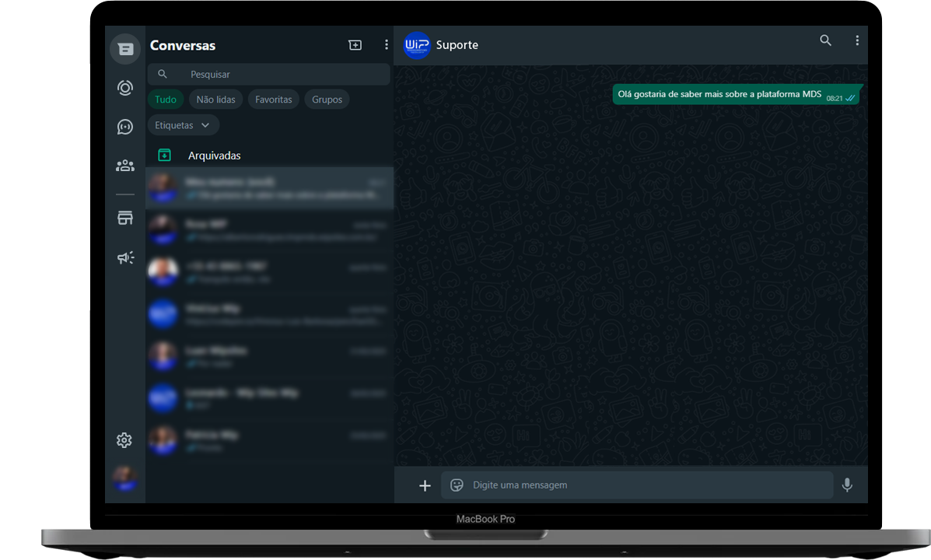Open the Chats icon in the sidebar
The height and width of the screenshot is (560, 931).
click(125, 49)
